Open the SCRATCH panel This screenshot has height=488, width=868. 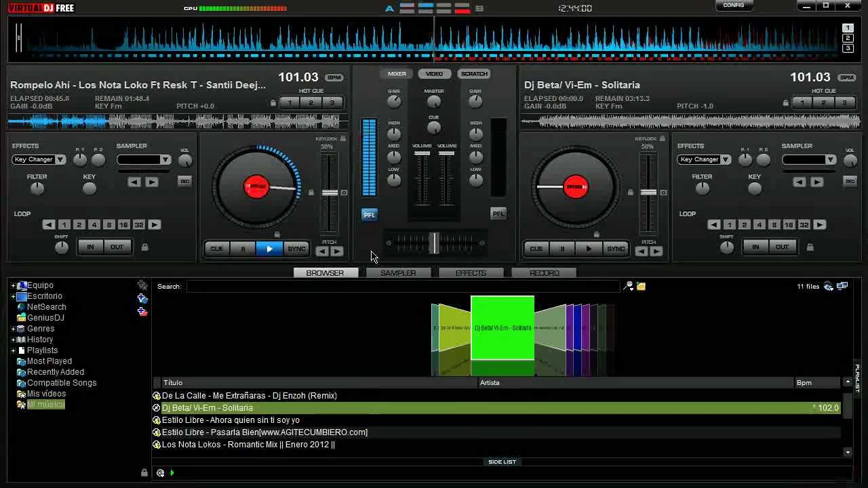pos(474,74)
